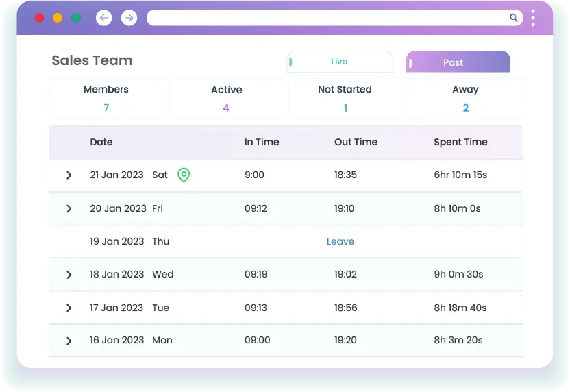Click the green window dot
Image resolution: width=570 pixels, height=392 pixels.
[75, 18]
